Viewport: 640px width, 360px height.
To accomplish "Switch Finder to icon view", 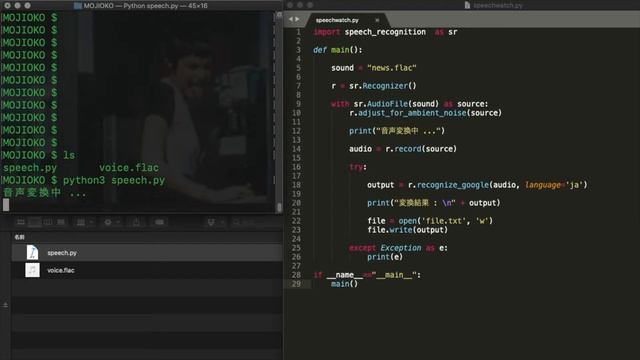I will (x=21, y=222).
